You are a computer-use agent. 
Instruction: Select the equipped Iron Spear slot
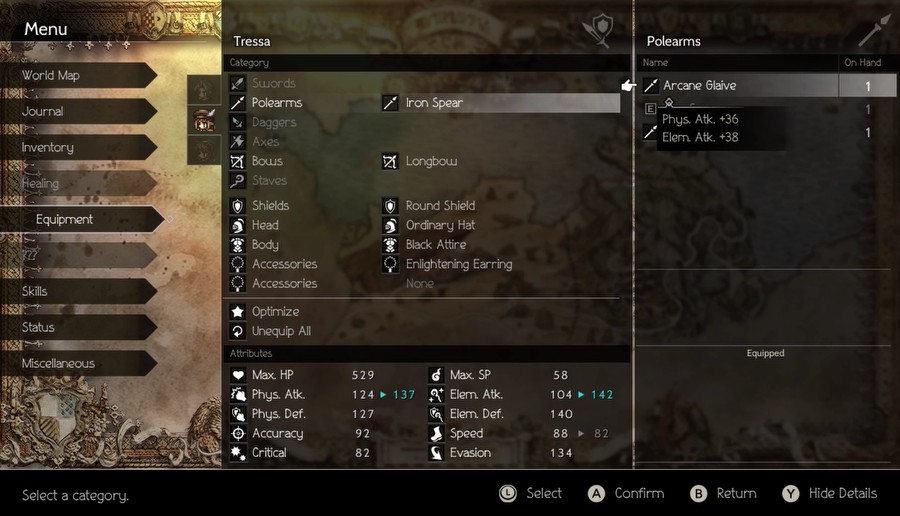500,103
